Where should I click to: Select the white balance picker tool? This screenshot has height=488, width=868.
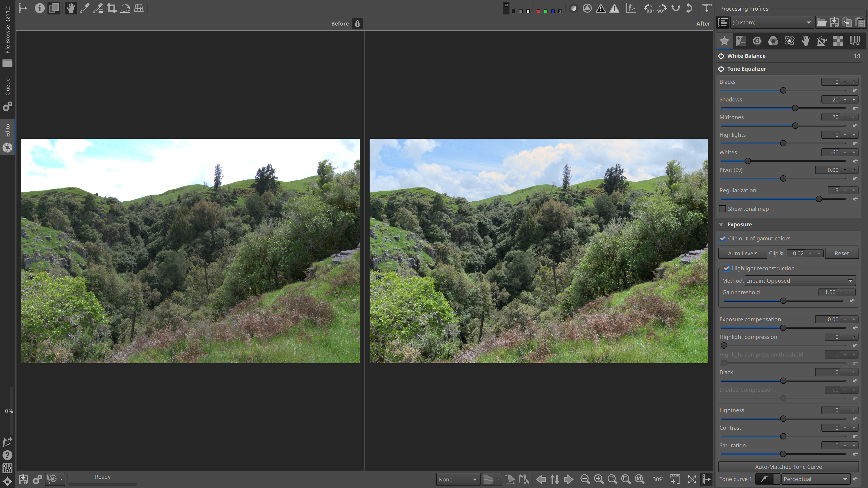coord(85,8)
